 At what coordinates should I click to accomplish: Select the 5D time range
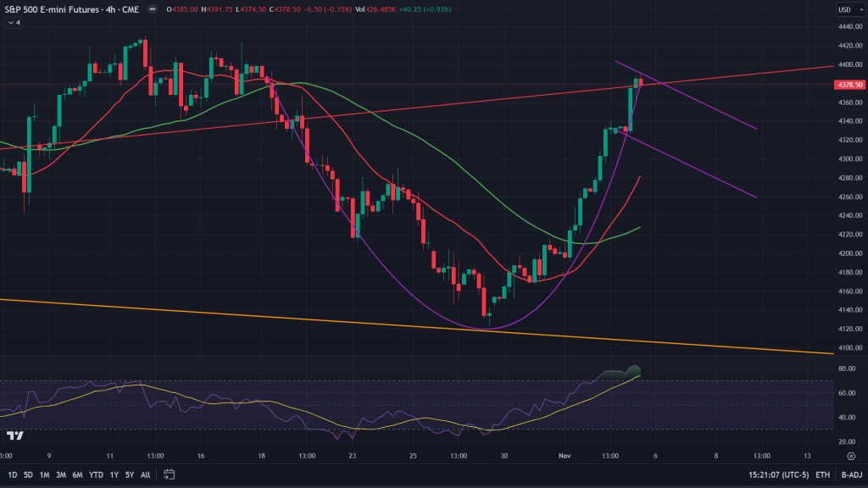(29, 474)
